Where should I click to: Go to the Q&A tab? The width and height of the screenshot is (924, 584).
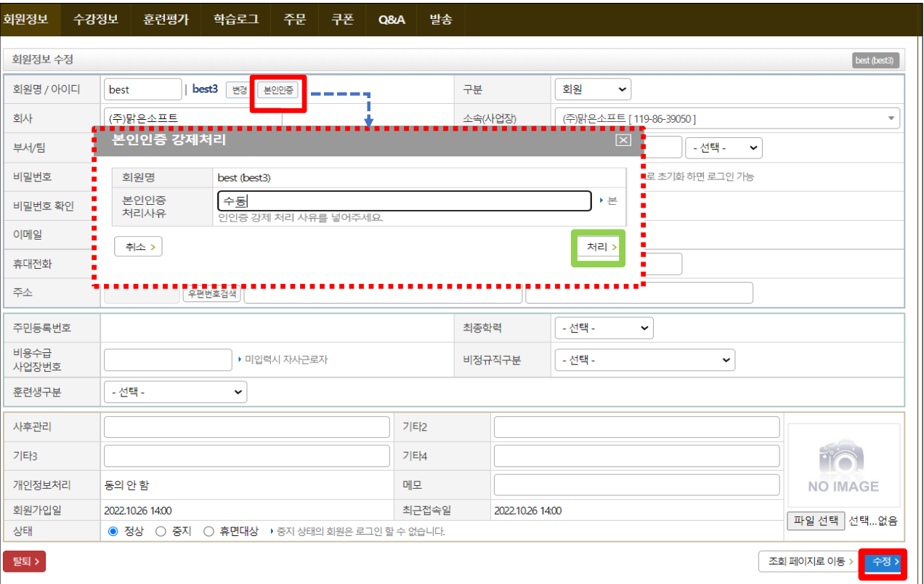click(392, 20)
